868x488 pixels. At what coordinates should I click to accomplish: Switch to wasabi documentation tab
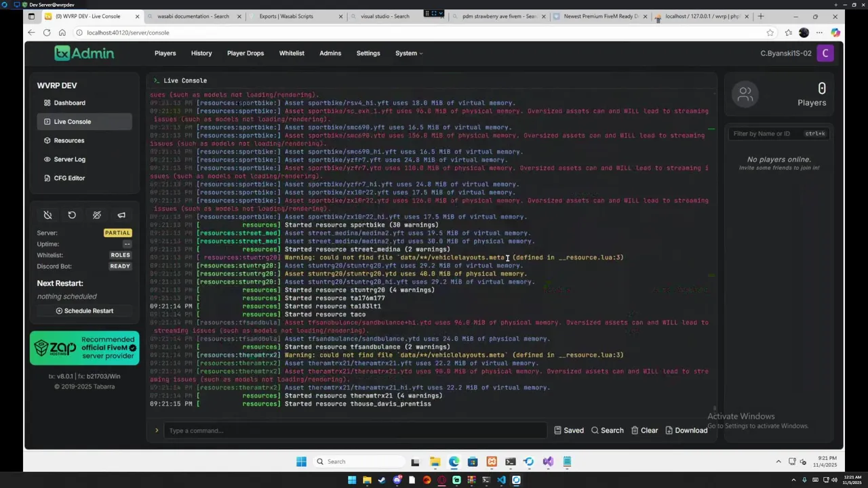tap(193, 16)
